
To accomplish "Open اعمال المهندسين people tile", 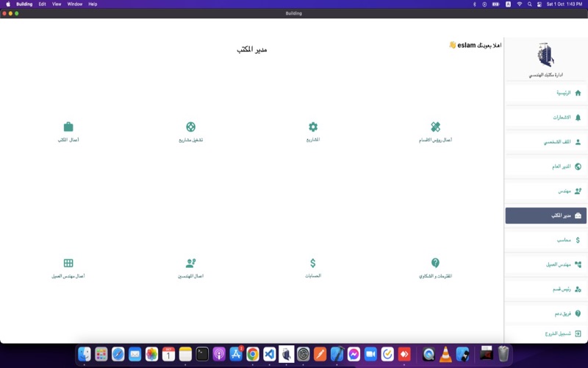I will (x=190, y=268).
